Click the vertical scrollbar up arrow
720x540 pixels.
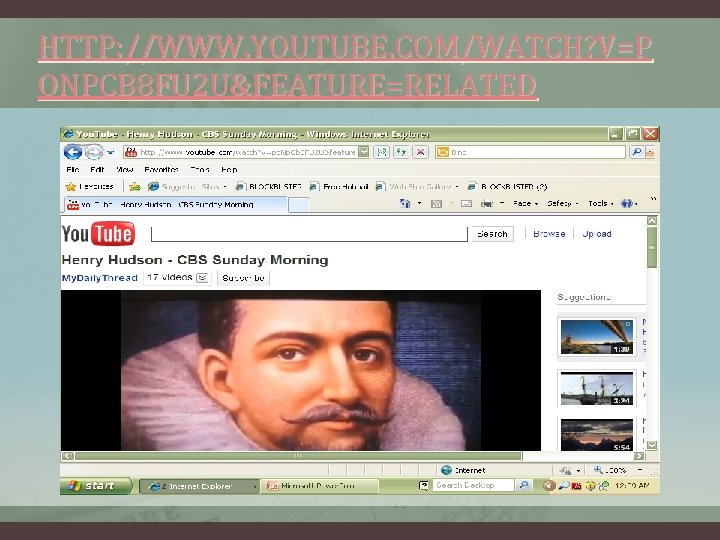(652, 221)
